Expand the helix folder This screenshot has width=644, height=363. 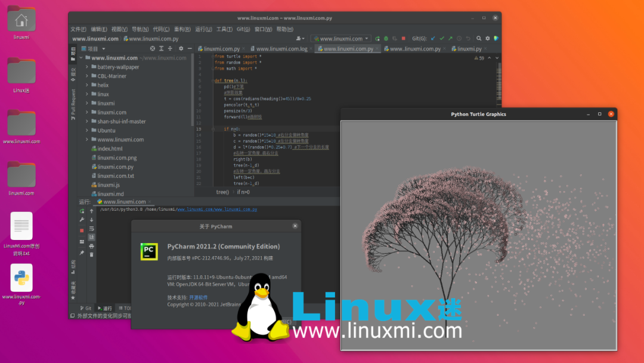coord(87,85)
